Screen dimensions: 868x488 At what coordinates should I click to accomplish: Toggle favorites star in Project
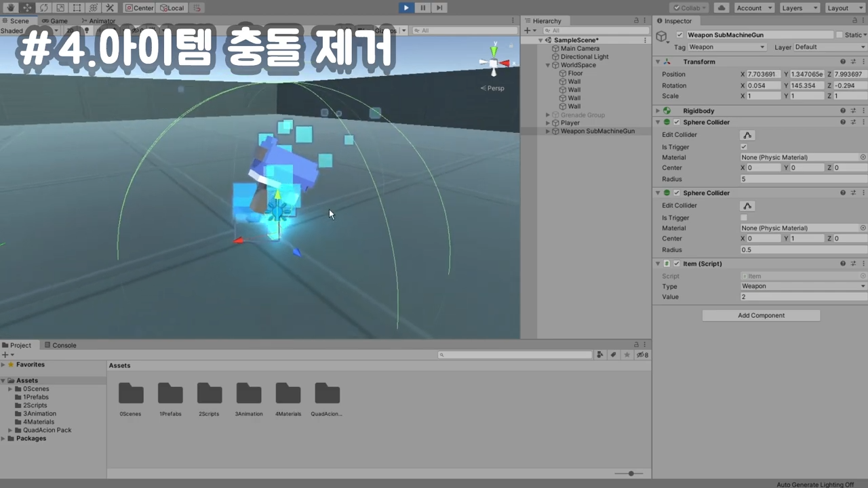[x=627, y=354]
